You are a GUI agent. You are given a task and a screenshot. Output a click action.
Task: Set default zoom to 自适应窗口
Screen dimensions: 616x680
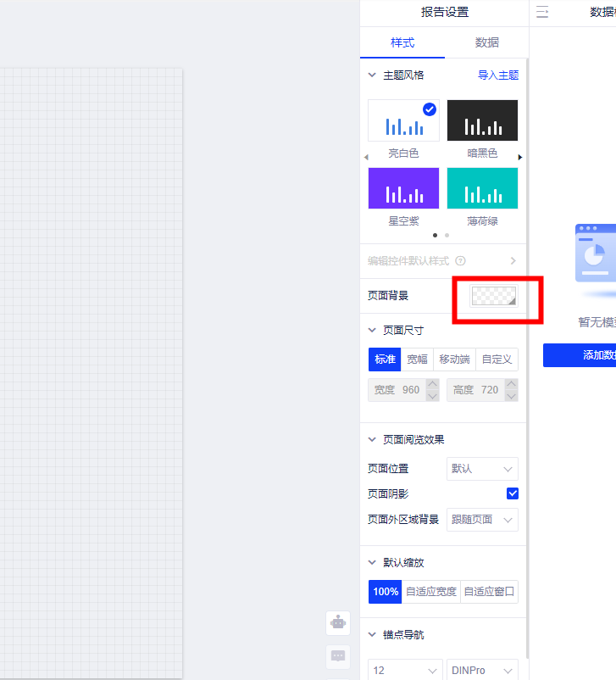(x=489, y=592)
